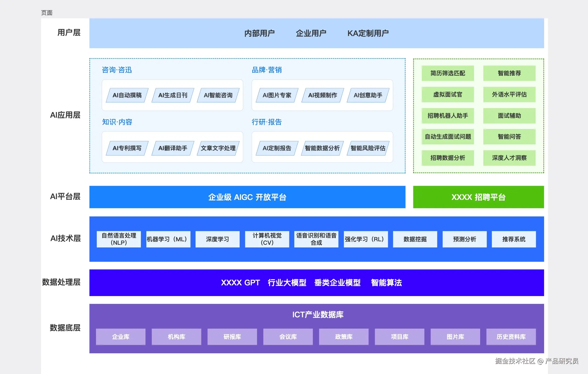This screenshot has height=374, width=588.
Task: Select the 计算机视觉 (CV) box
Action: 267,239
